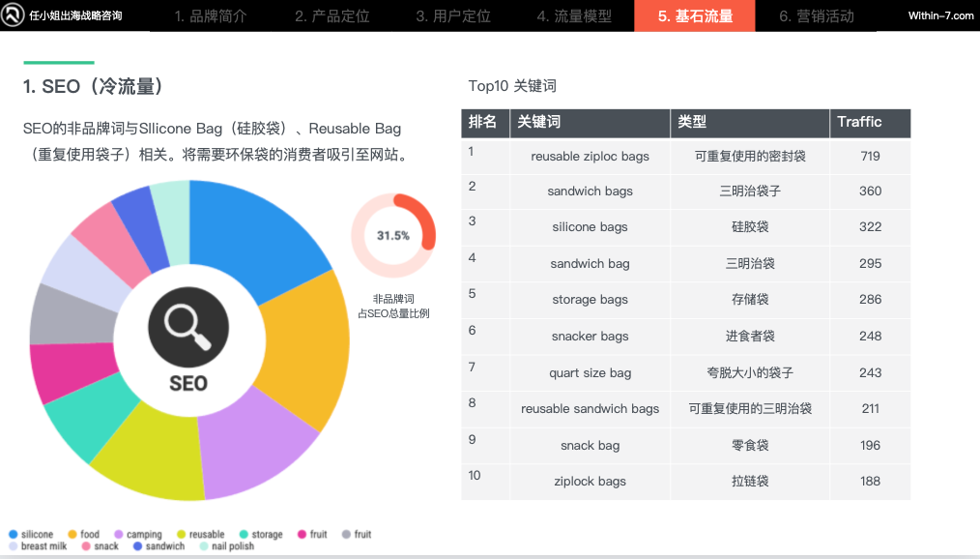The image size is (980, 559).
Task: Click the "1. SEO（冷流量）" heading
Action: pyautogui.click(x=94, y=86)
